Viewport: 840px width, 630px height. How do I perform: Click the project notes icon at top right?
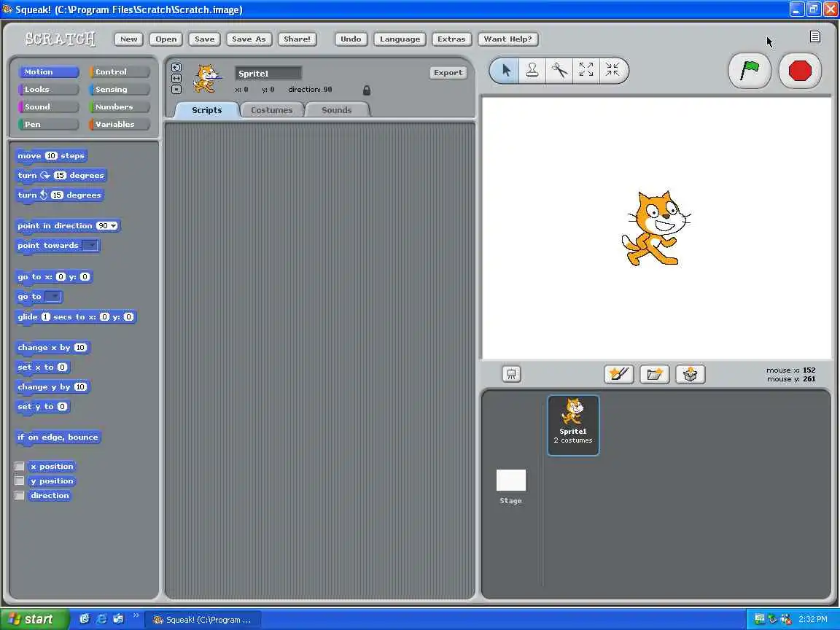[x=814, y=36]
